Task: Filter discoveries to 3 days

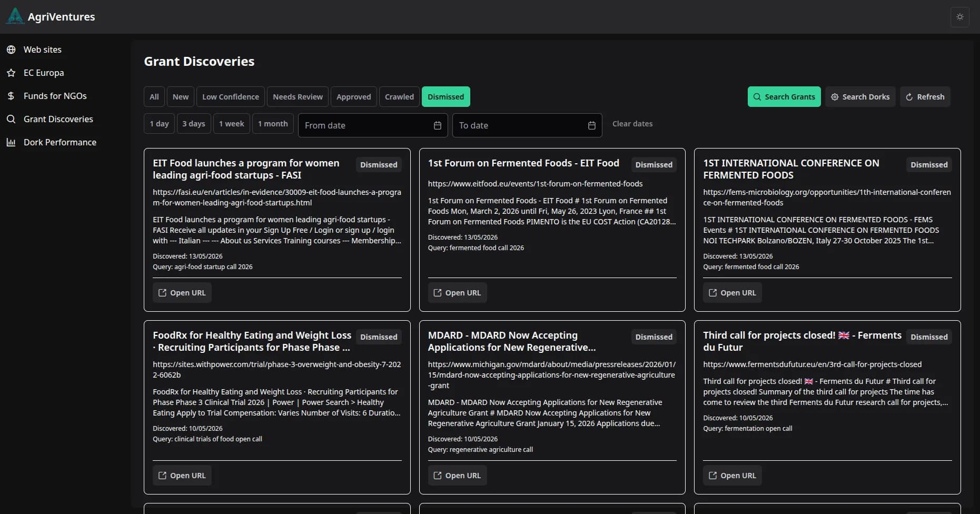Action: (194, 124)
